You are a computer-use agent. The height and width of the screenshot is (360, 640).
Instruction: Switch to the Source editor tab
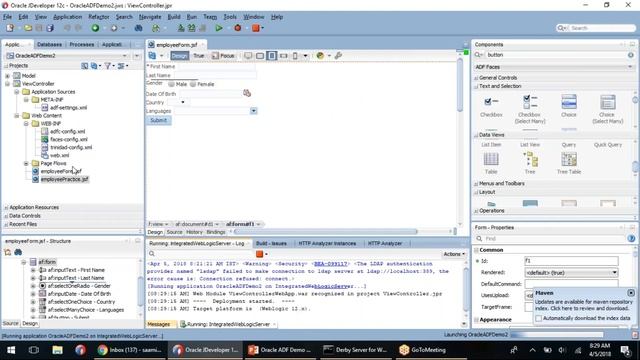(174, 232)
